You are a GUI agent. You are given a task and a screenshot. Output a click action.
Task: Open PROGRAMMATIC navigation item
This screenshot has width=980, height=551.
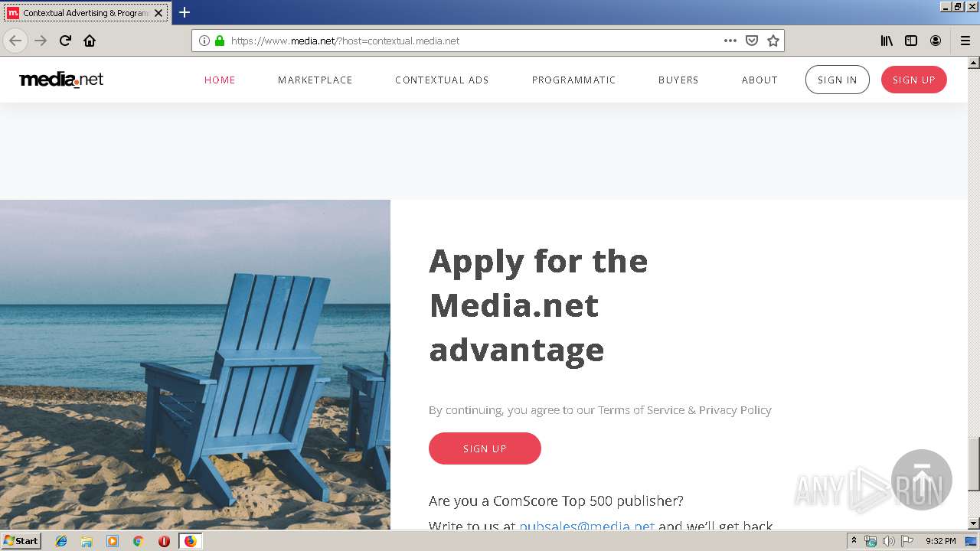click(x=574, y=80)
